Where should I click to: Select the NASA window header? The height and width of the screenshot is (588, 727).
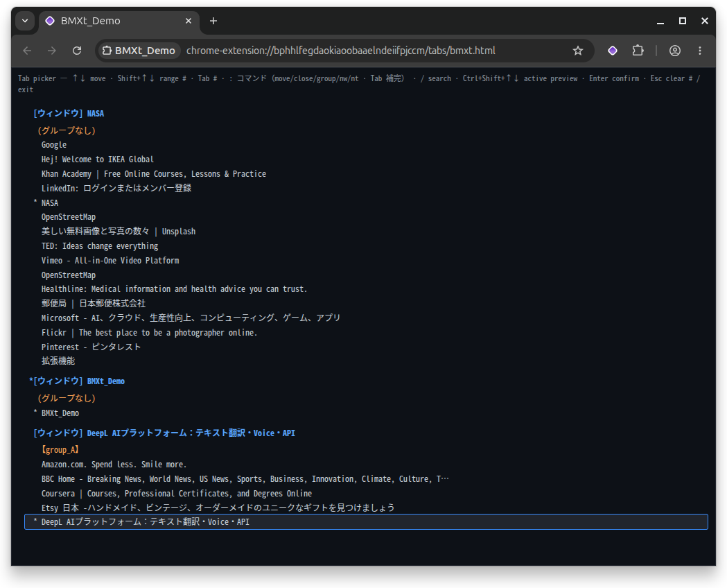[x=69, y=114]
